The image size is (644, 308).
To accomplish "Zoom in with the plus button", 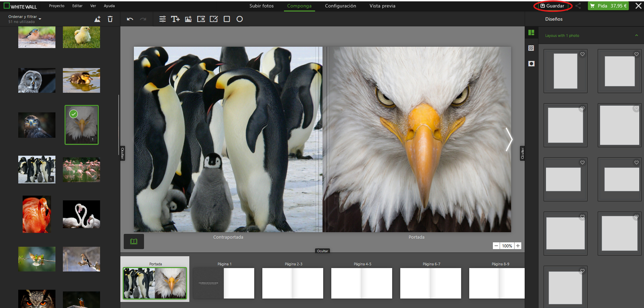I will pos(518,246).
